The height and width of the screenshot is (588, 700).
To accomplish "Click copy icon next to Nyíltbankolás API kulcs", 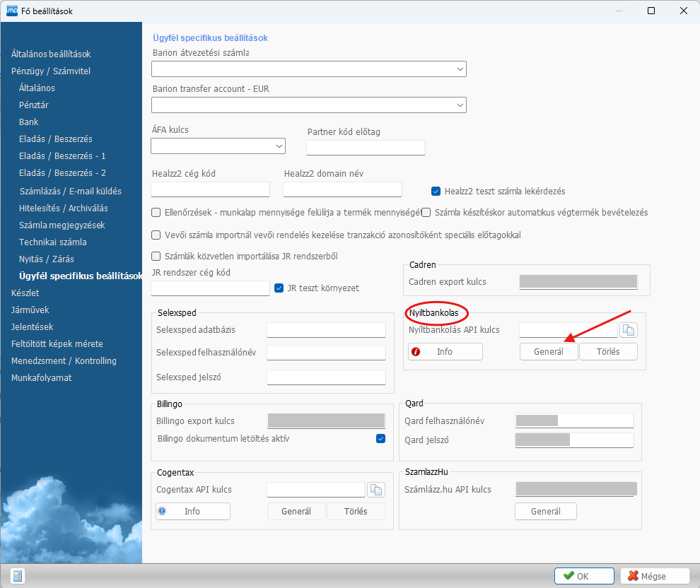I will point(629,330).
